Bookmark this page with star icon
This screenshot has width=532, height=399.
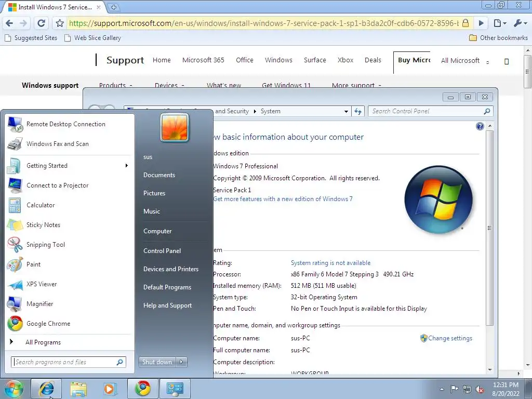click(60, 23)
